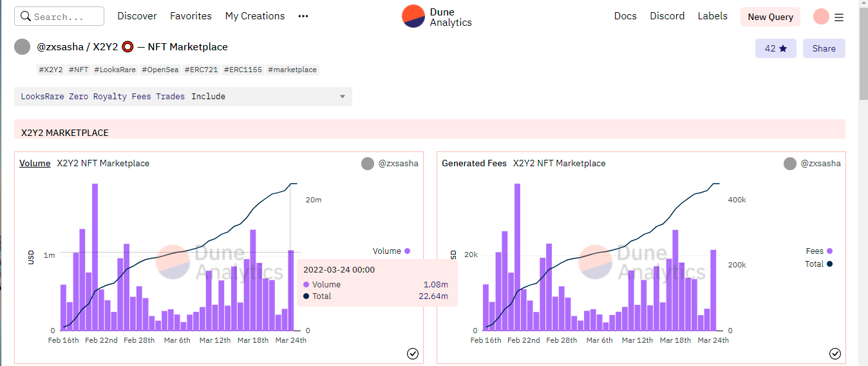Open the Volume chart title link
This screenshot has width=868, height=366.
(x=35, y=164)
